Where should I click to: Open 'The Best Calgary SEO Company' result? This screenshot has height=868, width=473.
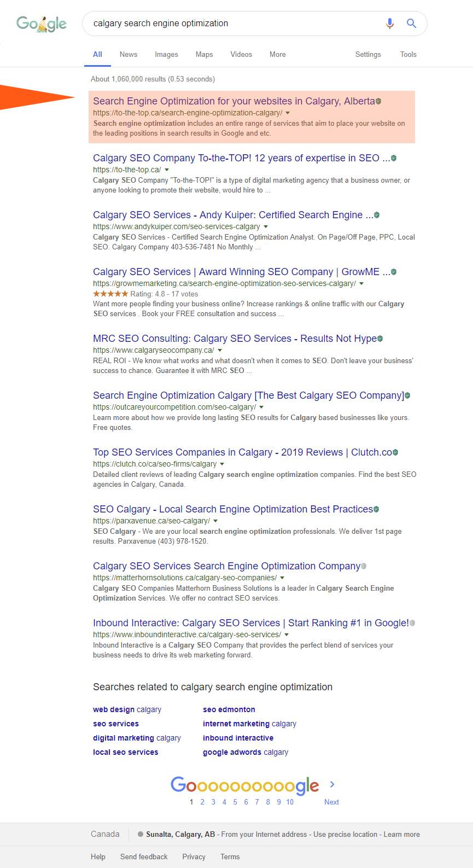[248, 395]
